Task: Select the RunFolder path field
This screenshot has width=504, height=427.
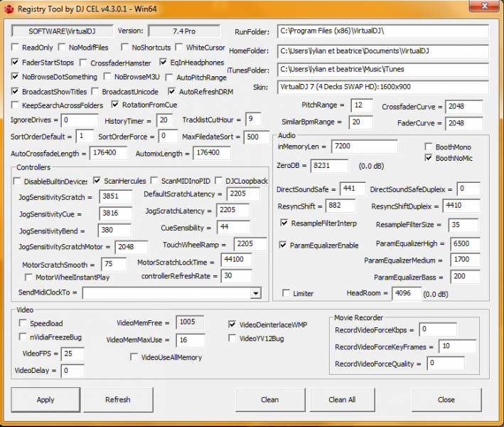Action: pos(382,33)
